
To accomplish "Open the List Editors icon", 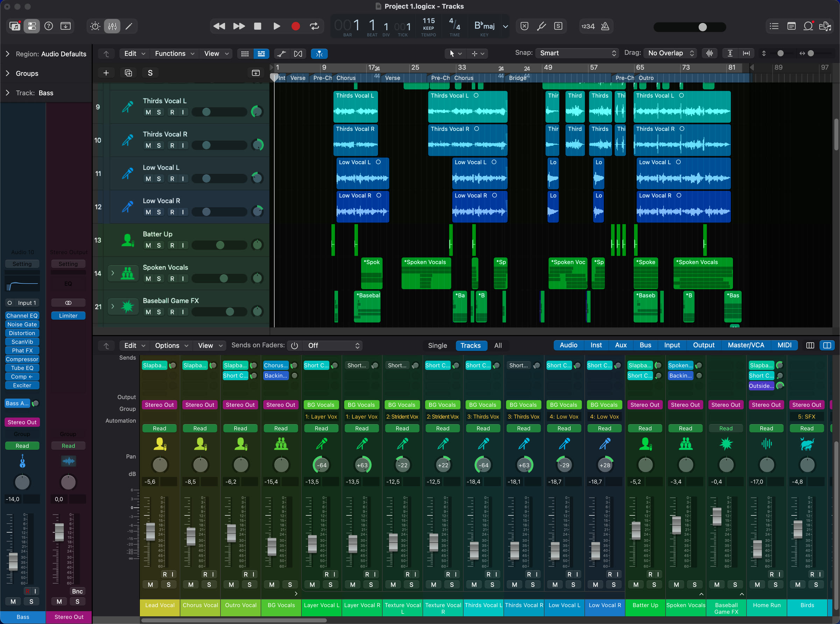I will (774, 26).
